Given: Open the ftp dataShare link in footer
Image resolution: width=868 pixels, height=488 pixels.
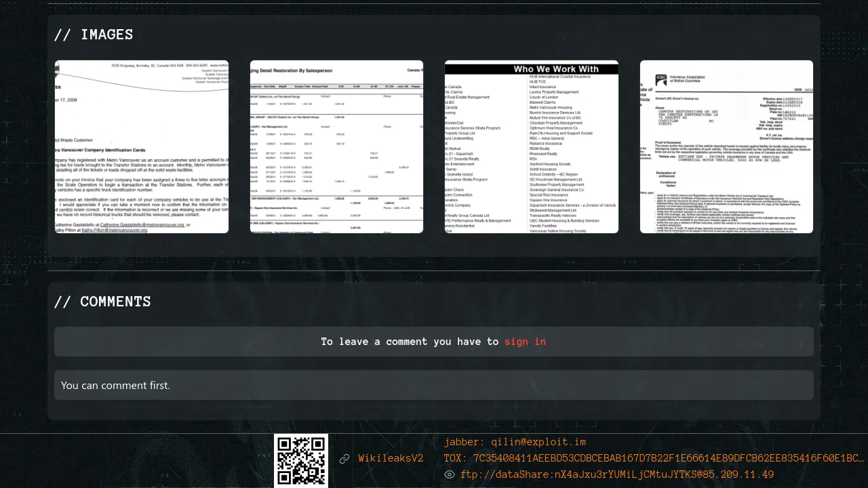Looking at the screenshot, I should [x=617, y=474].
